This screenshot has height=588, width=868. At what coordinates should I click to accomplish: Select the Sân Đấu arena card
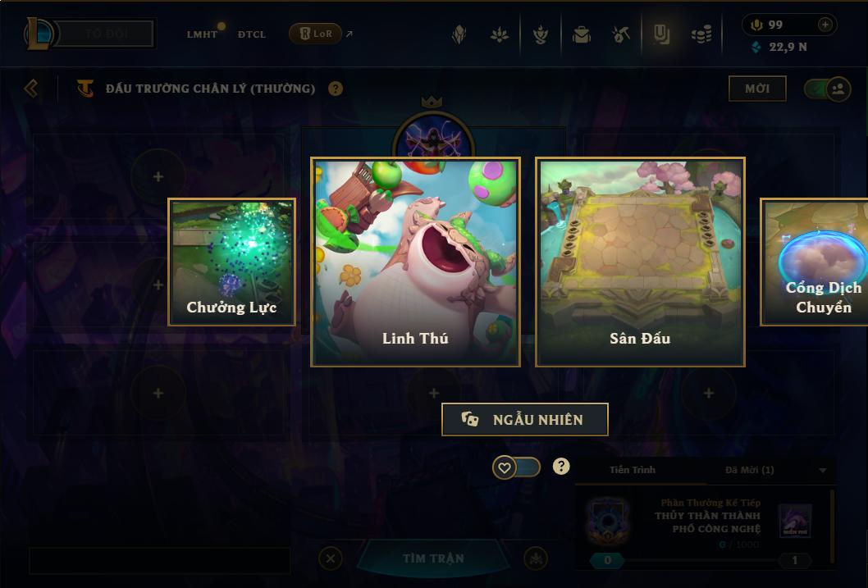pos(640,262)
